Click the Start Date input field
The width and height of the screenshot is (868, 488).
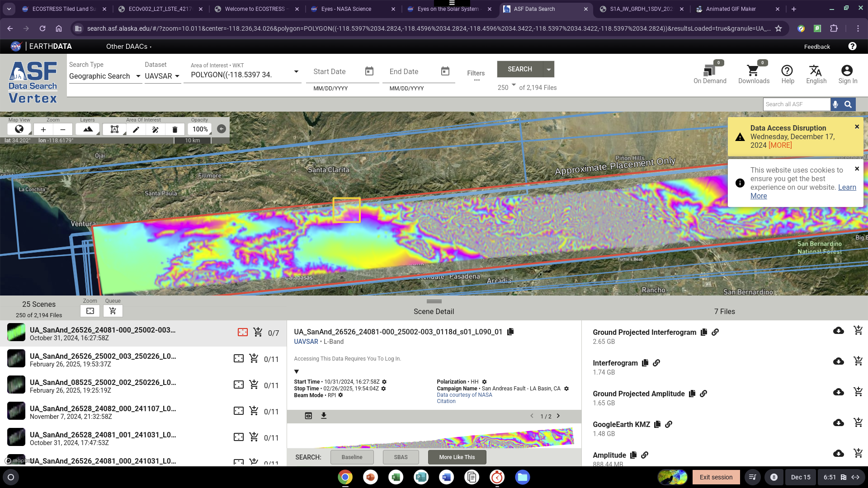335,72
